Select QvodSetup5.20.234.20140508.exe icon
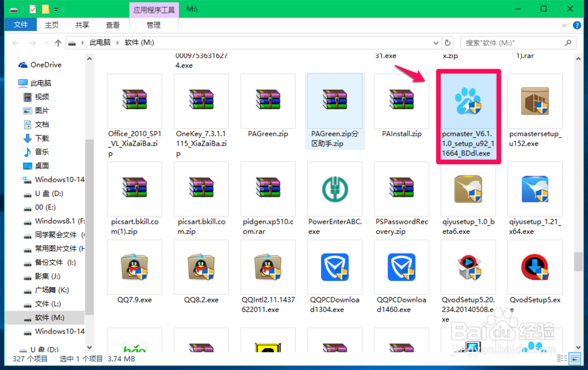The width and height of the screenshot is (588, 370). coord(468,267)
